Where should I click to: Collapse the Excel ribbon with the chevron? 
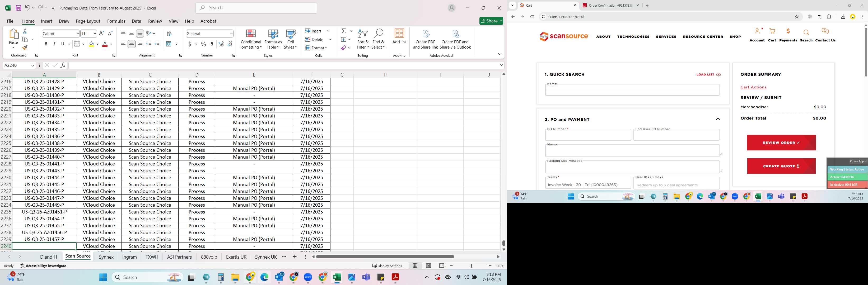[499, 54]
